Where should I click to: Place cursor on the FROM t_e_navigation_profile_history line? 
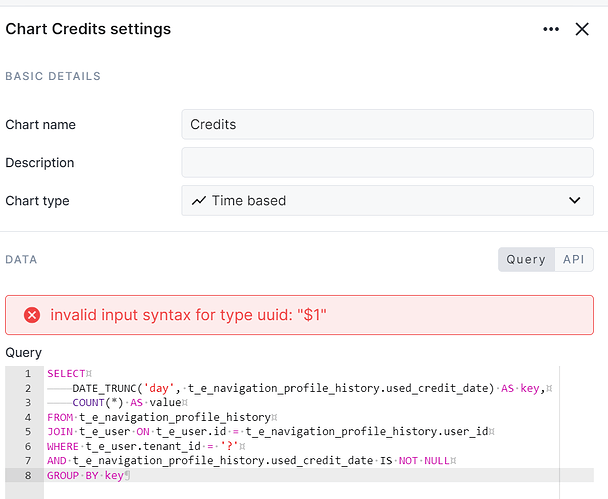(160, 417)
